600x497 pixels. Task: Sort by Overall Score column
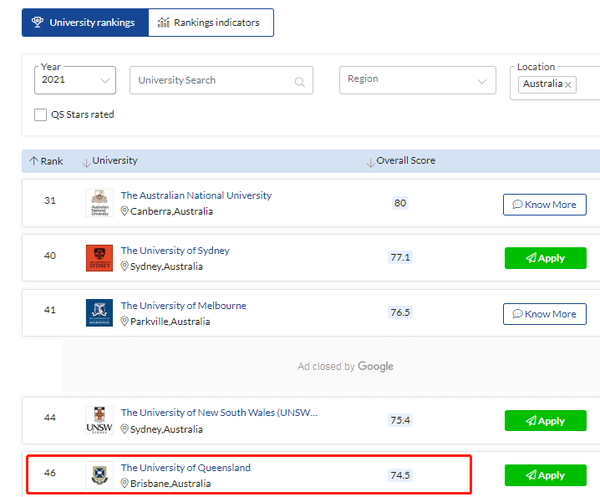click(x=401, y=161)
